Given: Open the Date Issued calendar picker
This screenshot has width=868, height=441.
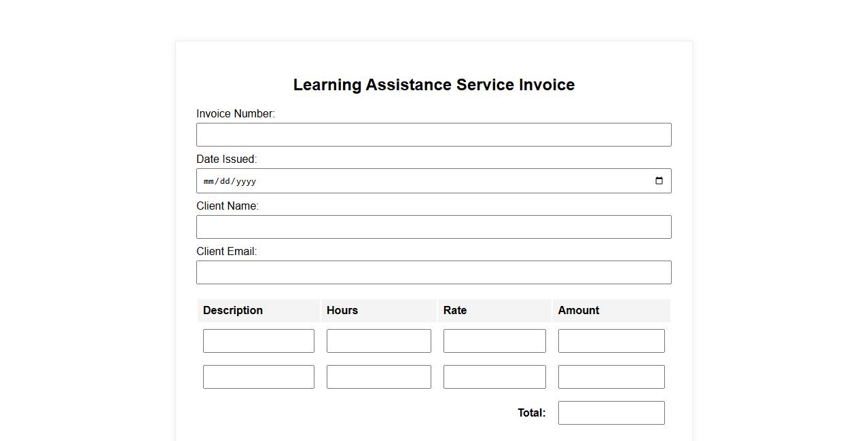Looking at the screenshot, I should pyautogui.click(x=658, y=181).
